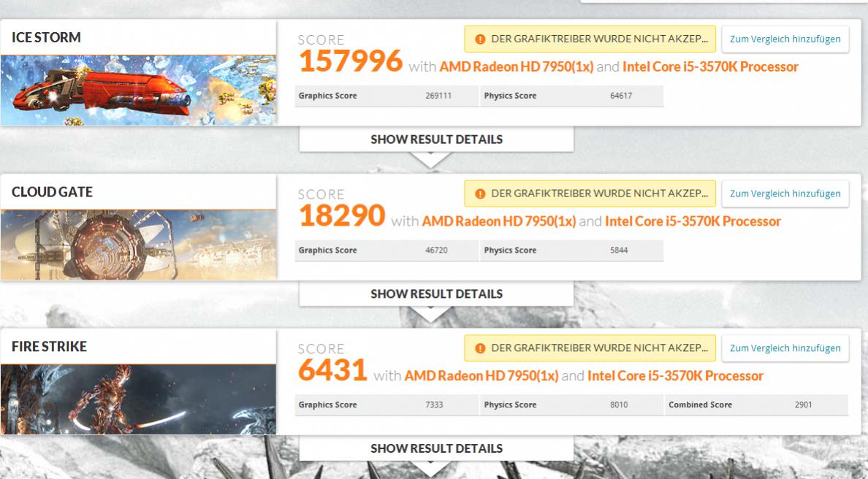Viewport: 868px width, 479px height.
Task: Click the Fire Strike warning exclamation icon
Action: pos(480,348)
